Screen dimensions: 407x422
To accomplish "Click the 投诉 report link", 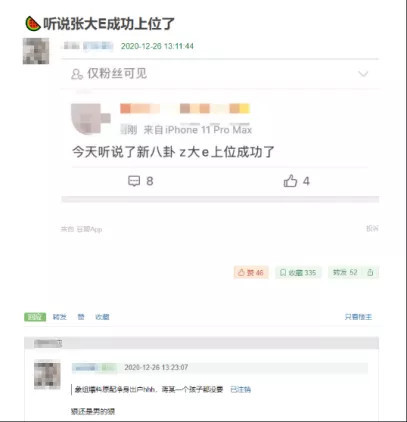I will (372, 229).
